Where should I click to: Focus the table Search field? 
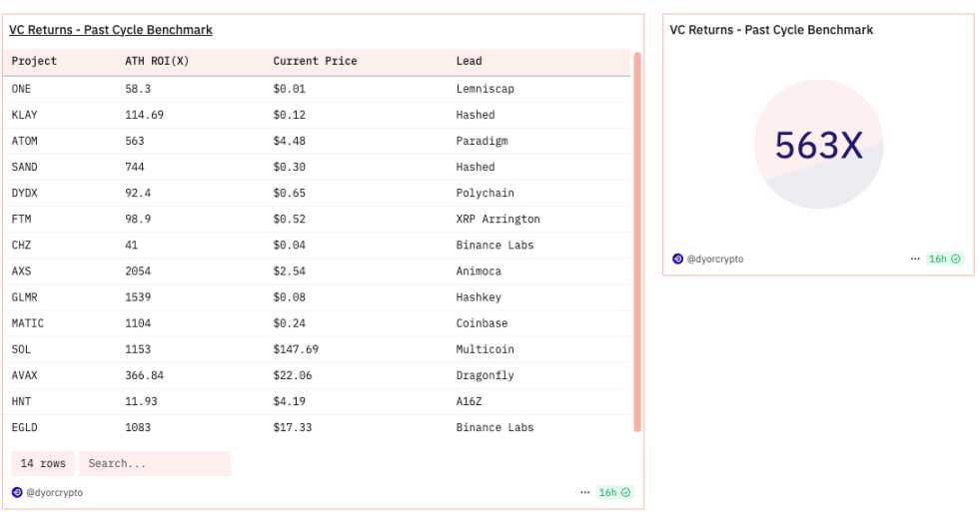point(155,463)
